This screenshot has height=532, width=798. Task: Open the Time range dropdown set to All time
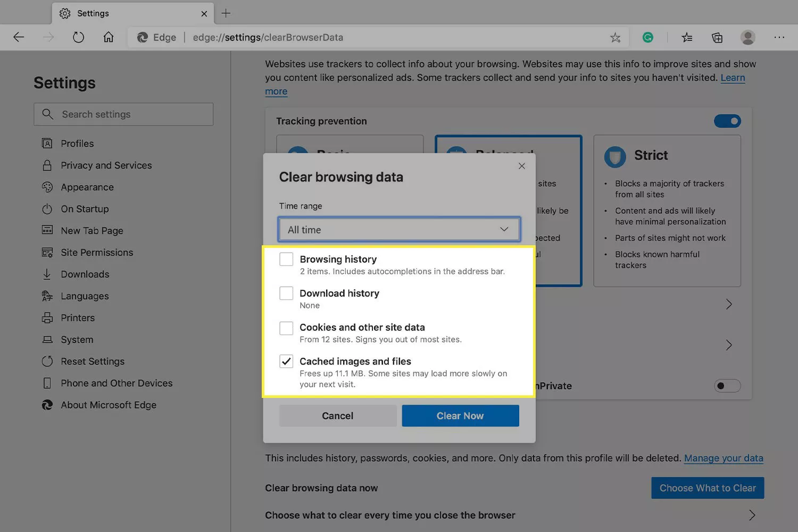point(399,229)
